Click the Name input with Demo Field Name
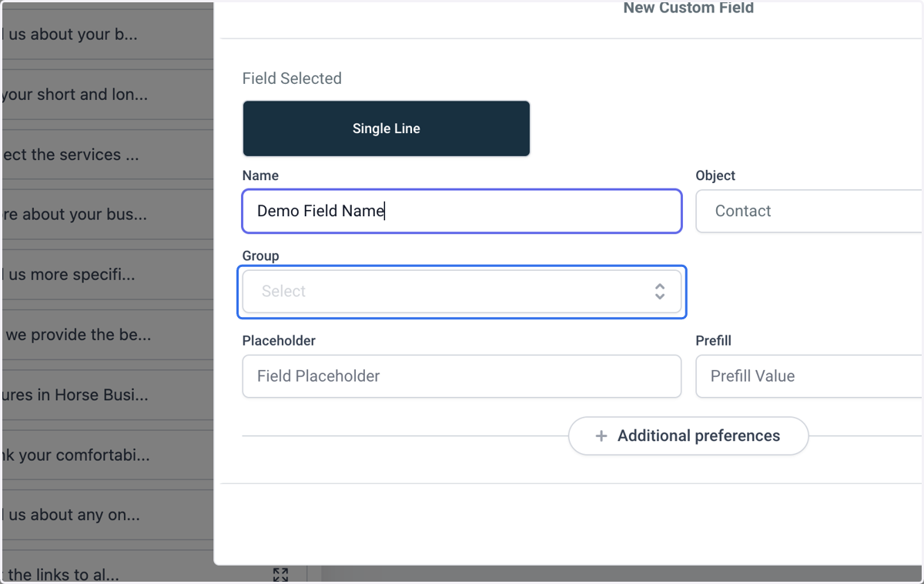 (462, 211)
